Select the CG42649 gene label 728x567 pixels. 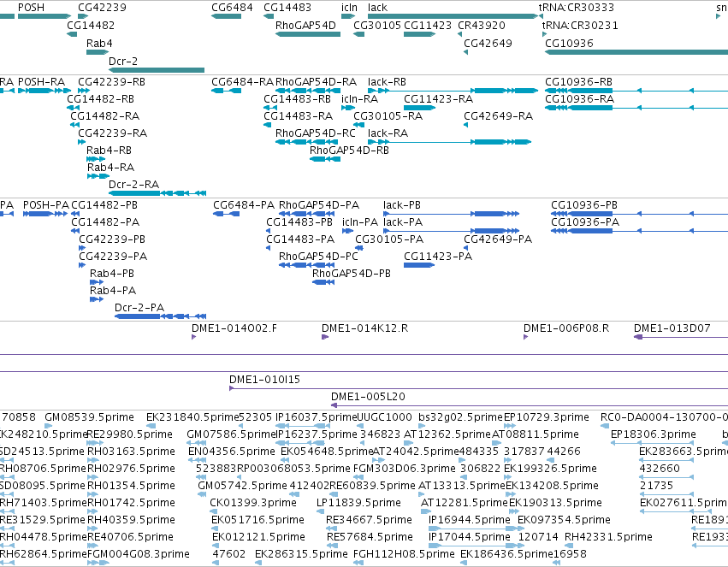click(488, 43)
